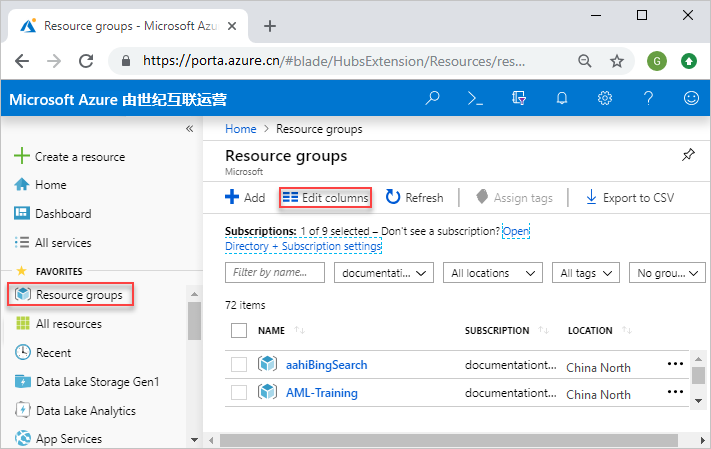The image size is (711, 449).
Task: Go back in browser history
Action: tap(22, 61)
